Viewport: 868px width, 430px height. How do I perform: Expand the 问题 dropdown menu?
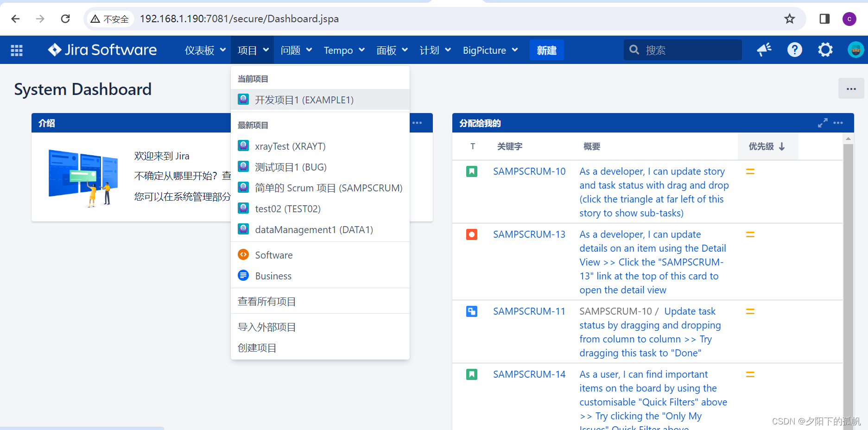[296, 50]
